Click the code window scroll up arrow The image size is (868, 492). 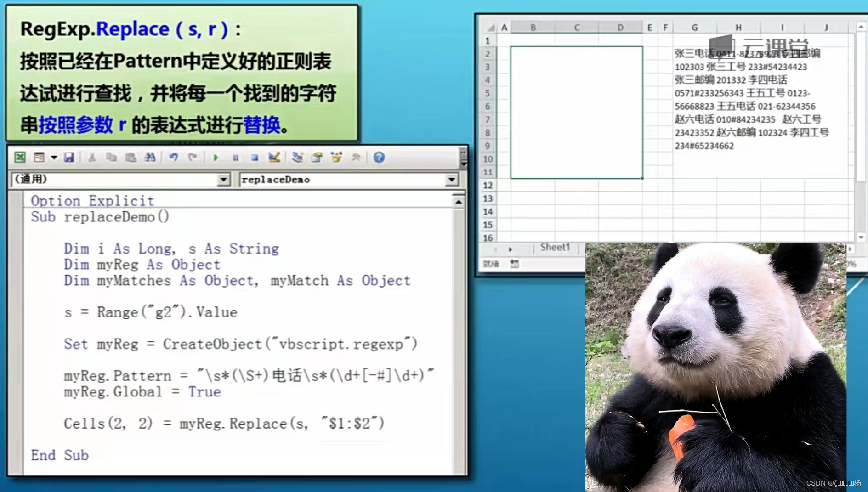[x=458, y=202]
